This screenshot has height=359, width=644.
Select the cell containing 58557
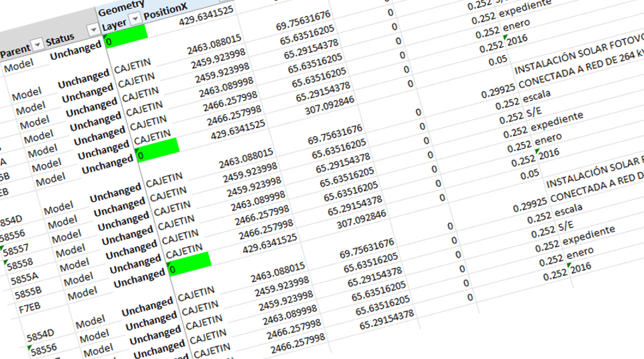[15, 250]
